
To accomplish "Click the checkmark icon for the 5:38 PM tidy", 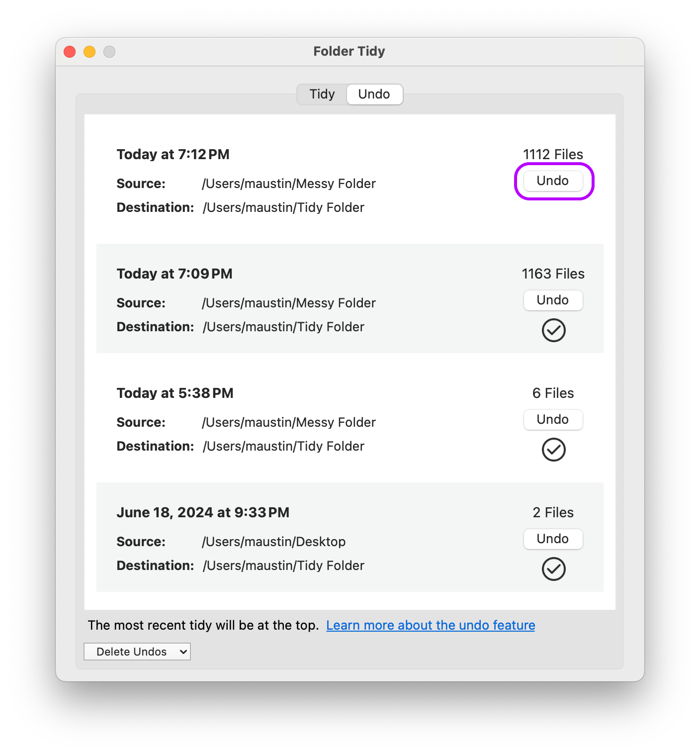I will [x=553, y=450].
